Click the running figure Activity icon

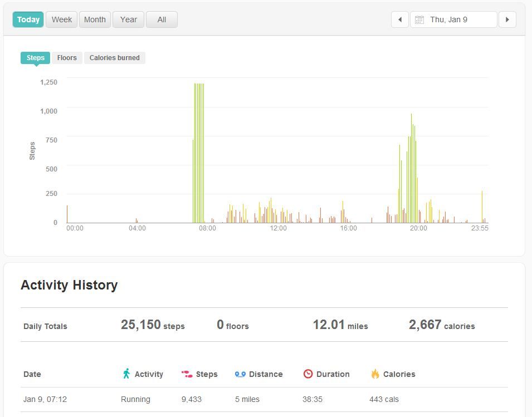[x=126, y=374]
